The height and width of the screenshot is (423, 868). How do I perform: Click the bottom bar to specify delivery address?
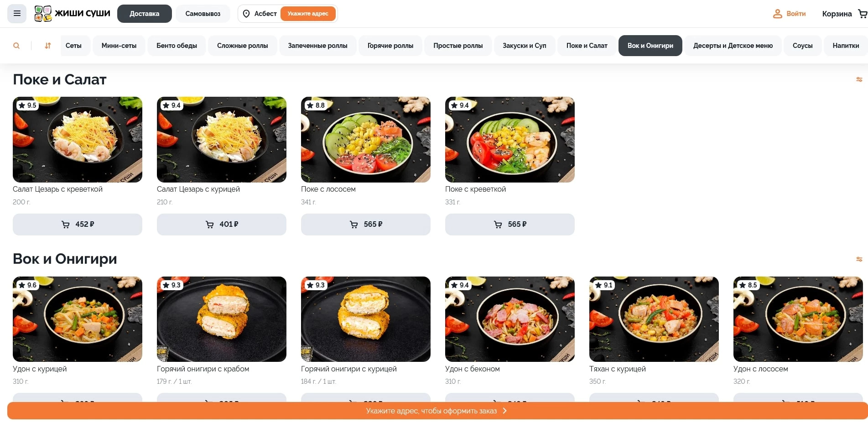click(x=437, y=411)
